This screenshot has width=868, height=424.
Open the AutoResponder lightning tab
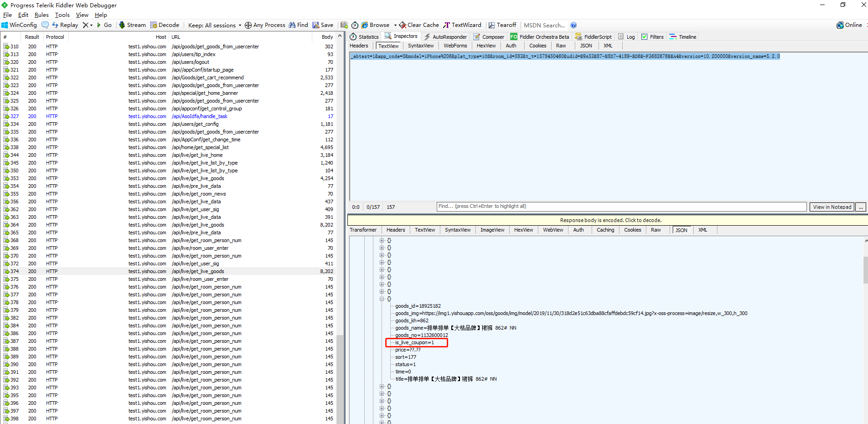[445, 37]
